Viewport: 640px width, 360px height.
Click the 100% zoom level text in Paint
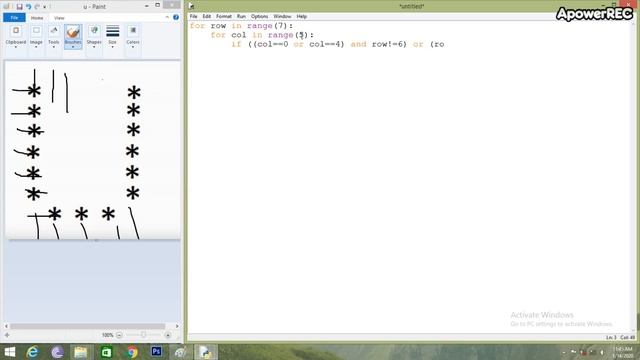(x=107, y=335)
